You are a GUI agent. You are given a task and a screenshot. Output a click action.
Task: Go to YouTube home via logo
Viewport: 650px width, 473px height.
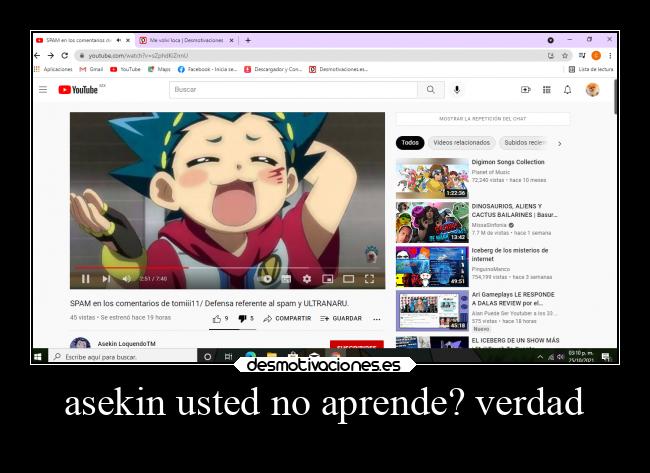click(x=78, y=90)
